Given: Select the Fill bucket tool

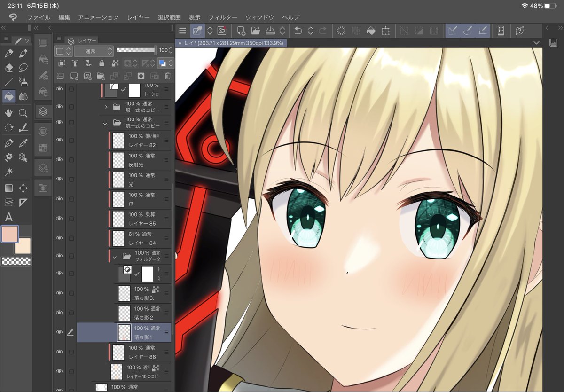Looking at the screenshot, I should 8,96.
